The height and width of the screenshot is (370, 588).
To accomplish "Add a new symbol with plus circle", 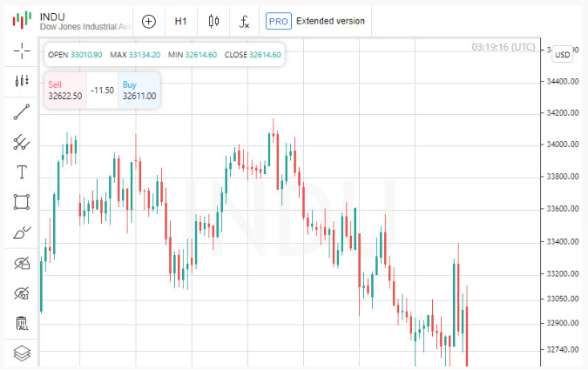I will 149,22.
